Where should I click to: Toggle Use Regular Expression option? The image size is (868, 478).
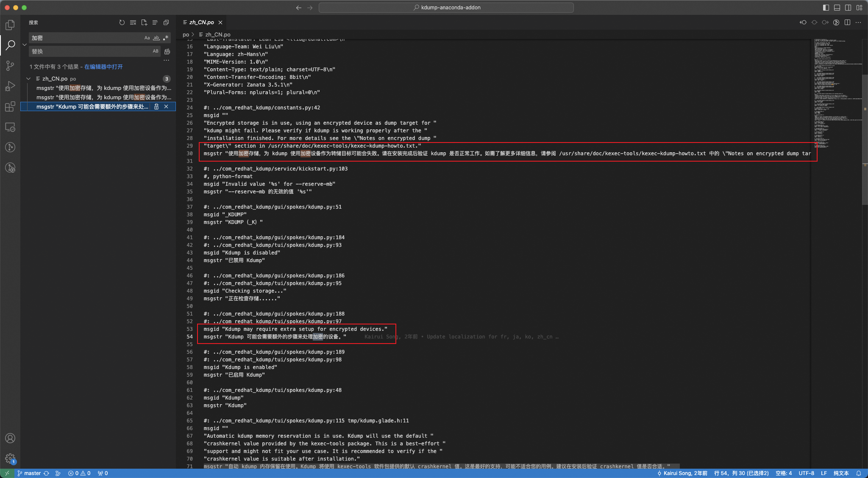coord(166,38)
